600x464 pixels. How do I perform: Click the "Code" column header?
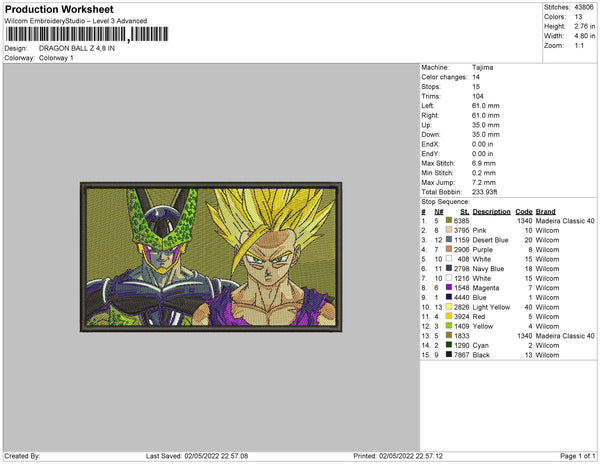click(x=524, y=212)
